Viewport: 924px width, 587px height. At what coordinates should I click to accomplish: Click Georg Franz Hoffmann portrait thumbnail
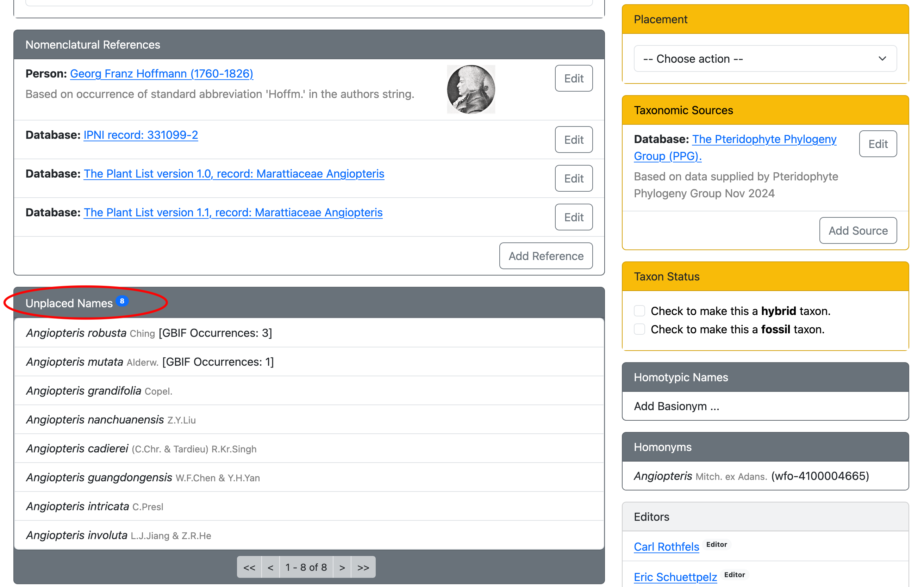coord(471,89)
